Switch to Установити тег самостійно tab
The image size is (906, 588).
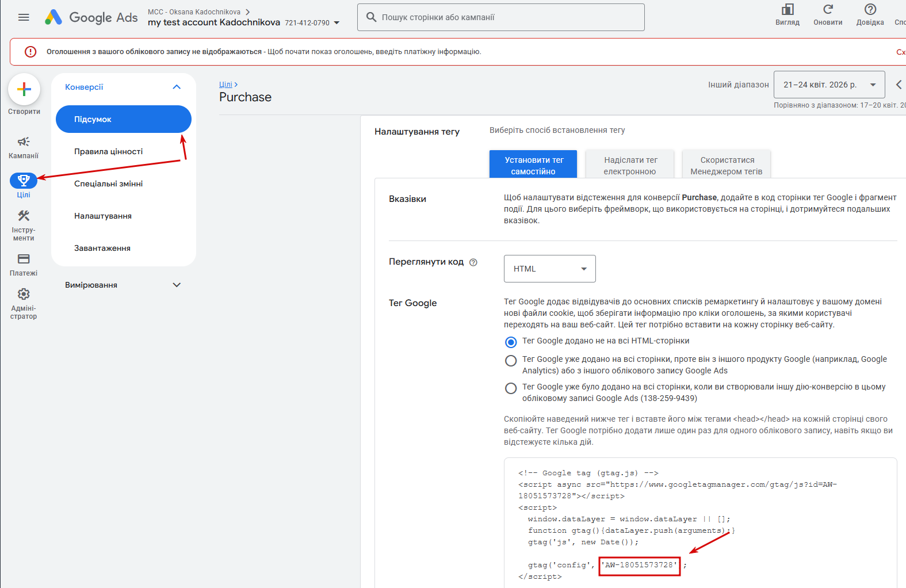click(x=533, y=165)
